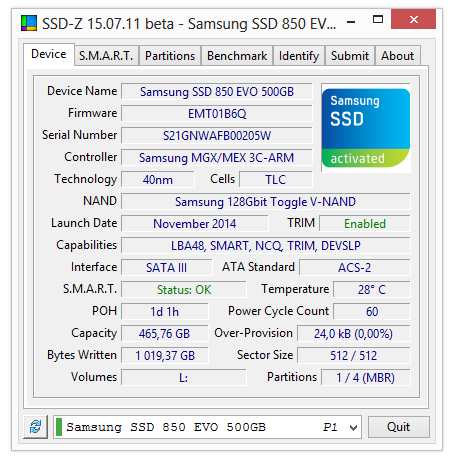
Task: Click the ACS-2 ATA Standard value
Action: point(355,268)
